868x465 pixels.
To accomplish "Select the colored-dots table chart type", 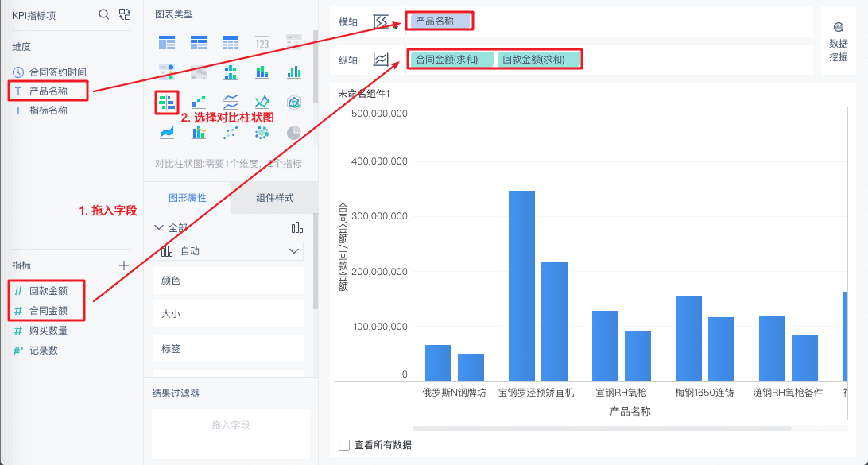I will pos(167,72).
